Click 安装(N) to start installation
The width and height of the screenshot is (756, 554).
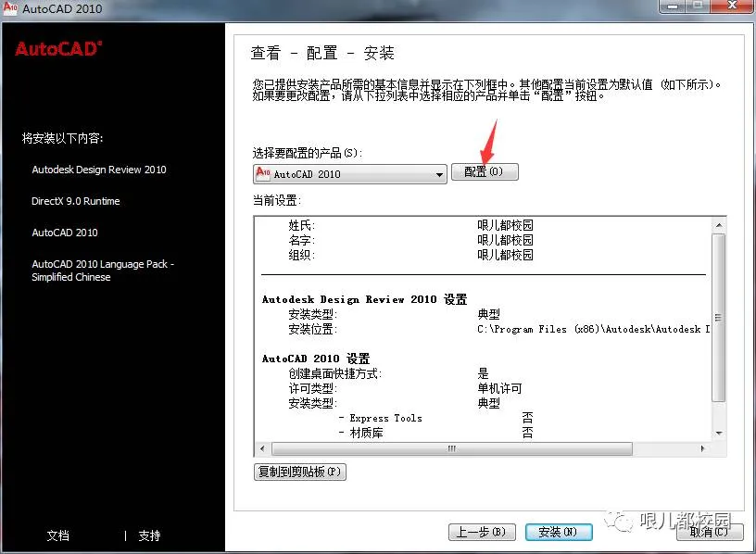point(559,532)
